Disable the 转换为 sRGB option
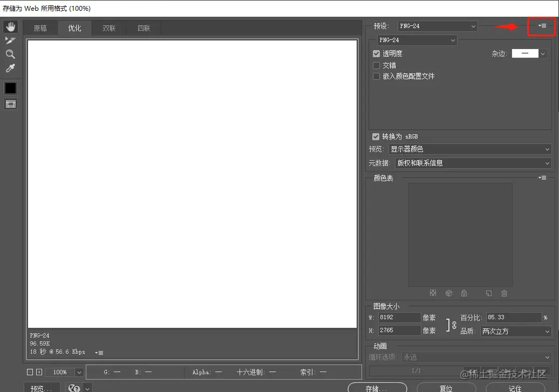This screenshot has height=392, width=559. [x=376, y=136]
